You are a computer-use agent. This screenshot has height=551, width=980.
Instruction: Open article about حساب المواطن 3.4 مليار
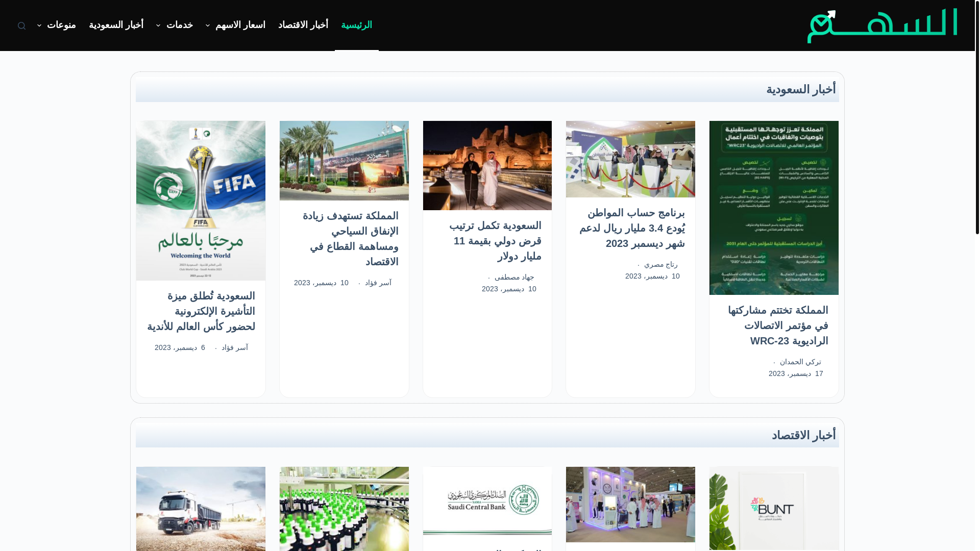[x=632, y=228]
